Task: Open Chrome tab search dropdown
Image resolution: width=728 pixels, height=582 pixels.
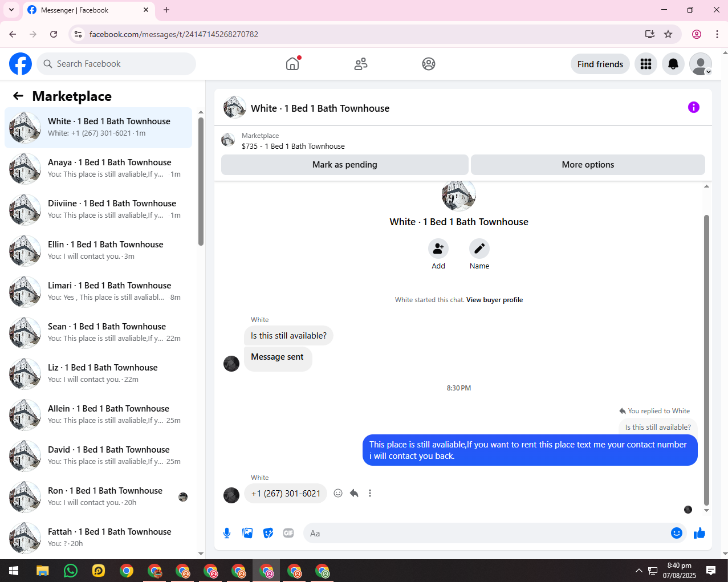Action: click(11, 10)
